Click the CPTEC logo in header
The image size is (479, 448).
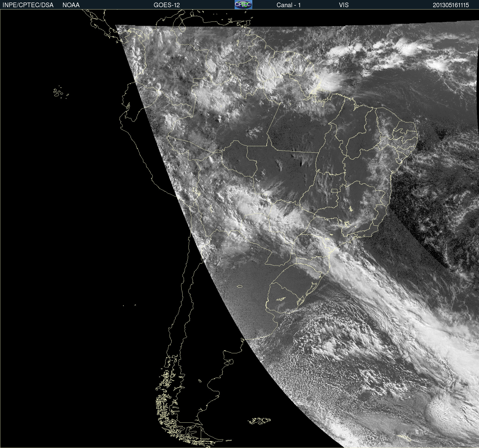pyautogui.click(x=243, y=5)
